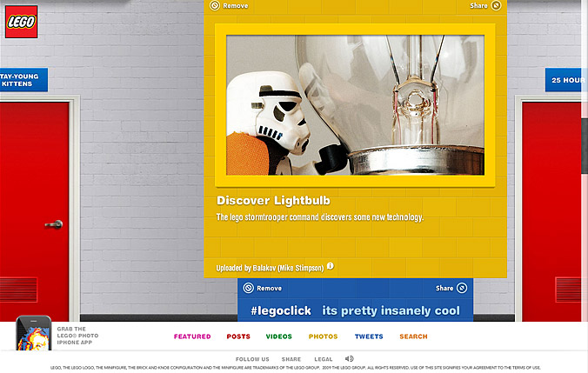
Task: Click the Remove icon on blue tweet card
Action: coord(249,288)
